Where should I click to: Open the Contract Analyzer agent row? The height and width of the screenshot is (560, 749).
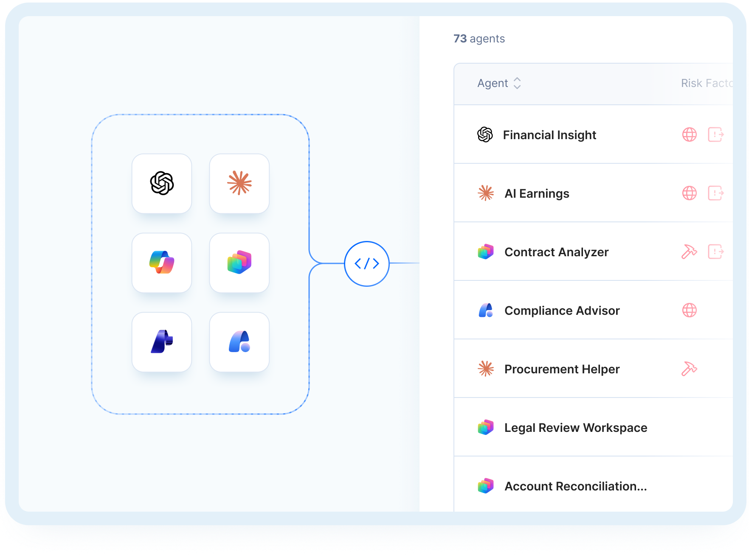(x=594, y=252)
